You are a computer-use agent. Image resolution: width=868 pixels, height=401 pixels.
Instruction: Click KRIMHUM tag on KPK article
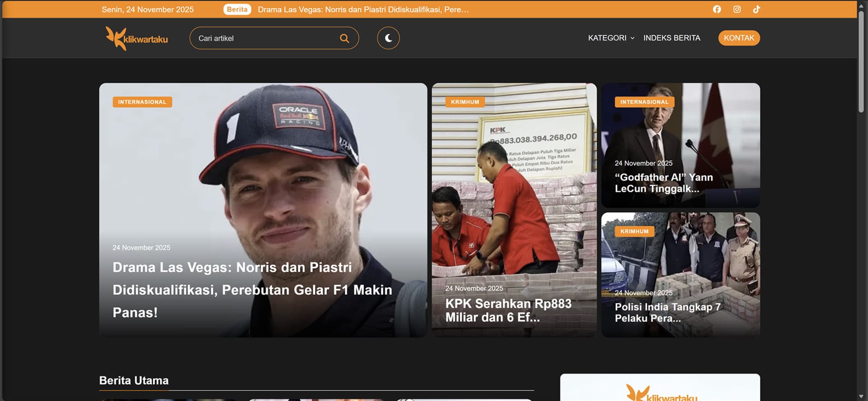(465, 102)
